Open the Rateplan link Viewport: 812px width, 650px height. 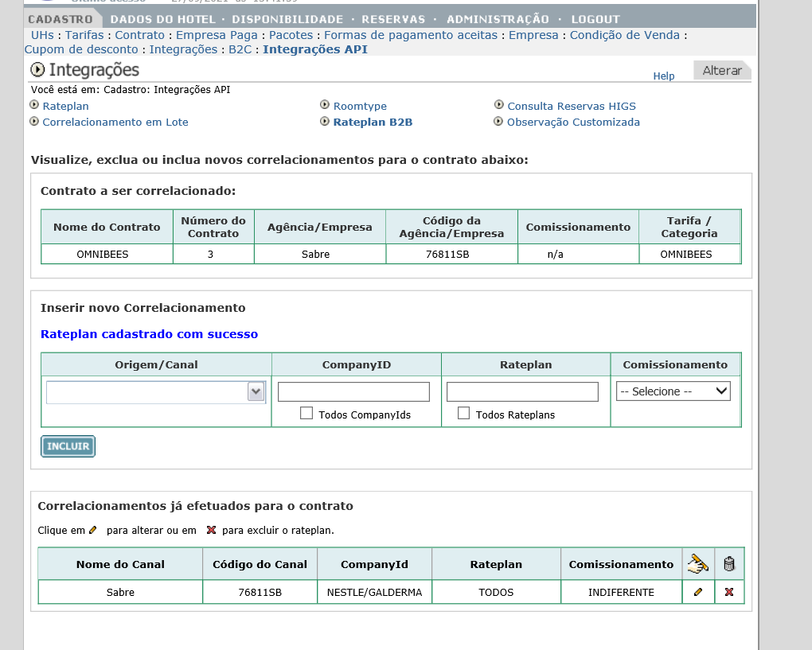[x=66, y=106]
